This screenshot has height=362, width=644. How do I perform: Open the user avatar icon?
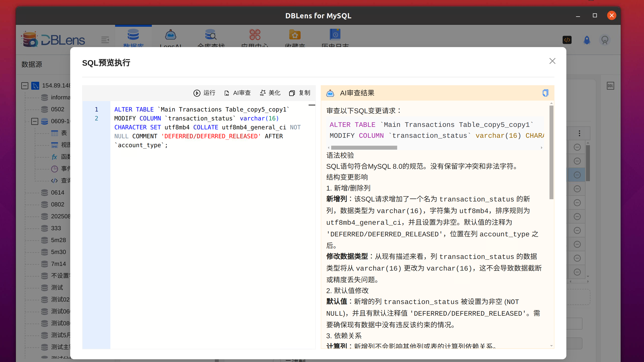pyautogui.click(x=605, y=40)
